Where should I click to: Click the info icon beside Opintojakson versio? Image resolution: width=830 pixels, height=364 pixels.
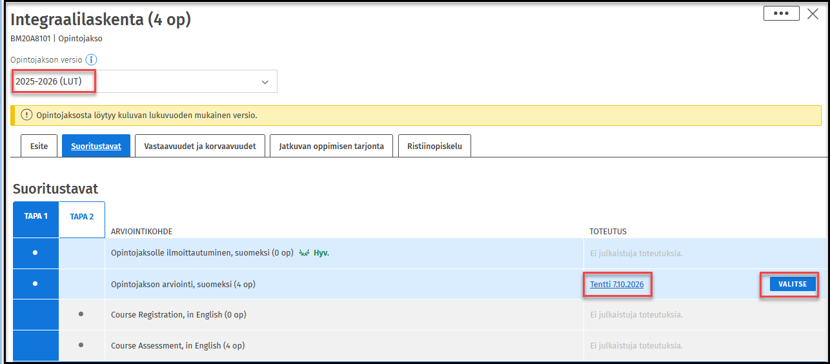click(x=92, y=60)
